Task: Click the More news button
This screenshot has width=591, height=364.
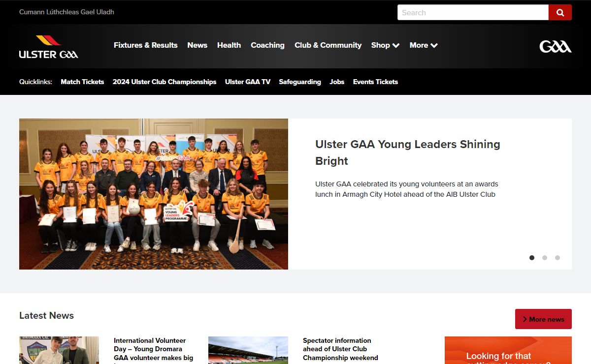Action: (543, 319)
